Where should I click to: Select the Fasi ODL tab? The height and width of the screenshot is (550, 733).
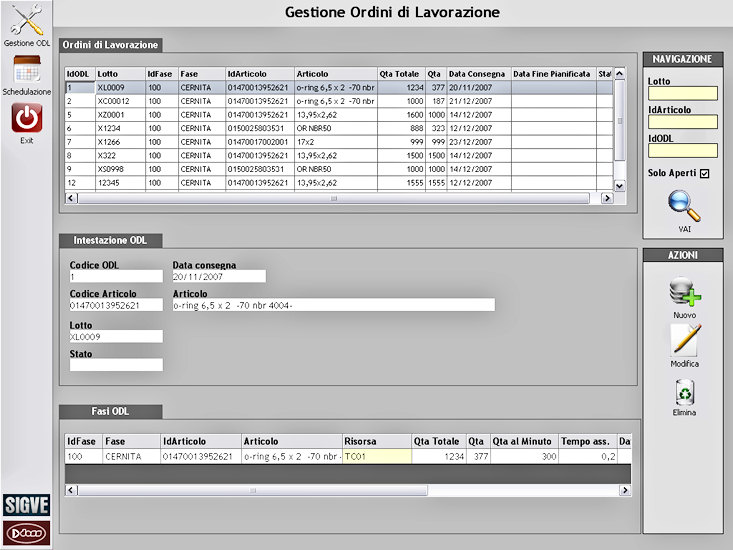tap(110, 411)
